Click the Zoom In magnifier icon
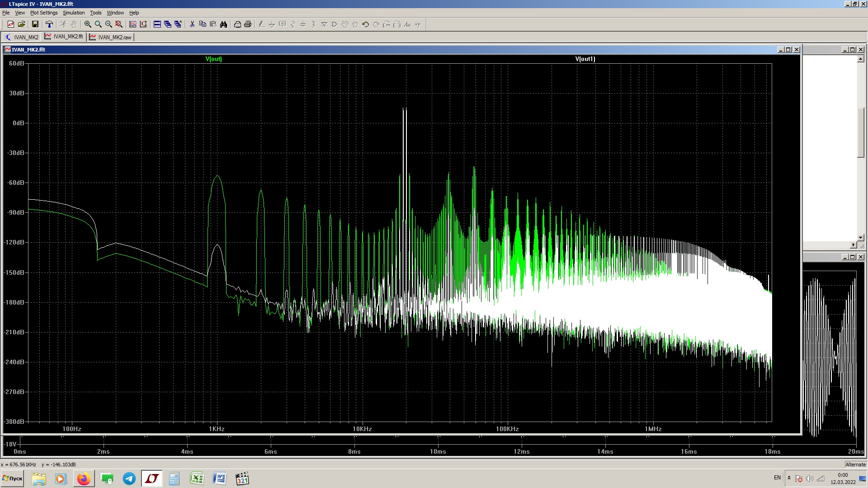The image size is (868, 488). click(x=88, y=24)
